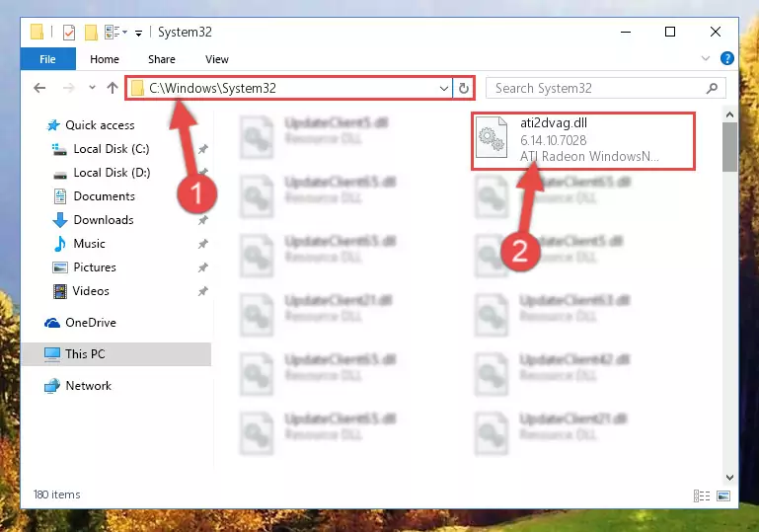Refresh the System32 folder
Viewport: 759px width, 532px height.
coord(463,88)
